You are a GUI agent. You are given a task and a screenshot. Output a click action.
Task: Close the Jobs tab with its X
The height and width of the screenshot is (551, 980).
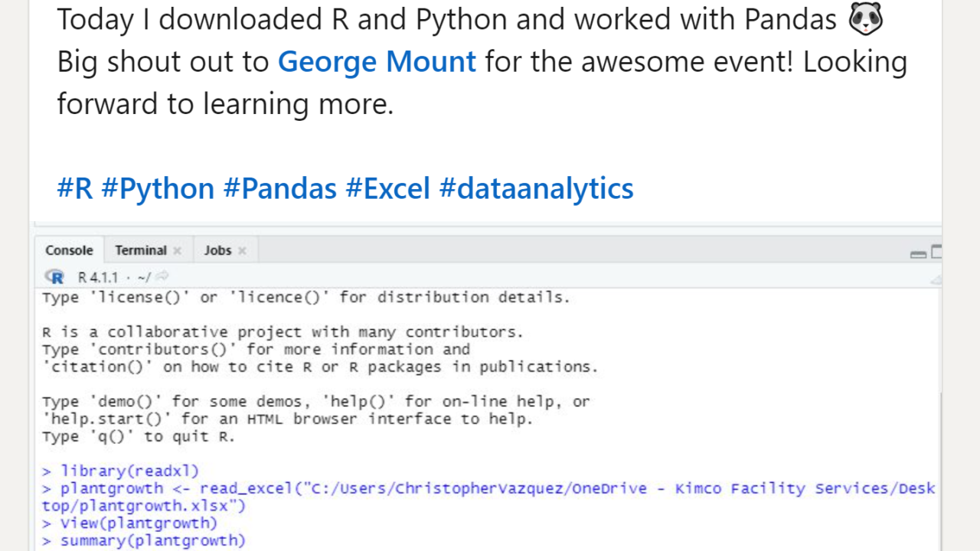(x=242, y=251)
